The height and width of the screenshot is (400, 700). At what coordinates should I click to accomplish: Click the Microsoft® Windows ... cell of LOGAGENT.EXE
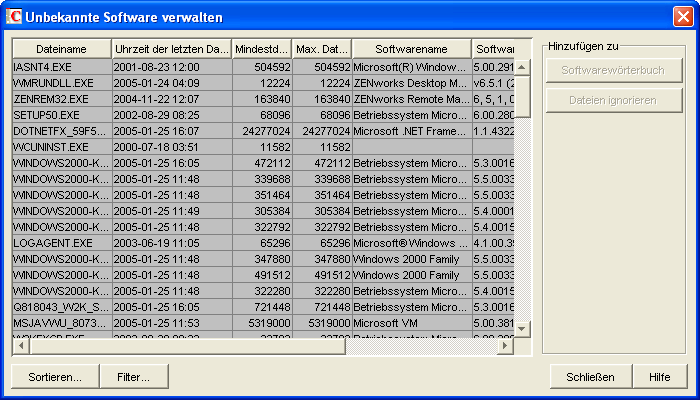pos(412,243)
